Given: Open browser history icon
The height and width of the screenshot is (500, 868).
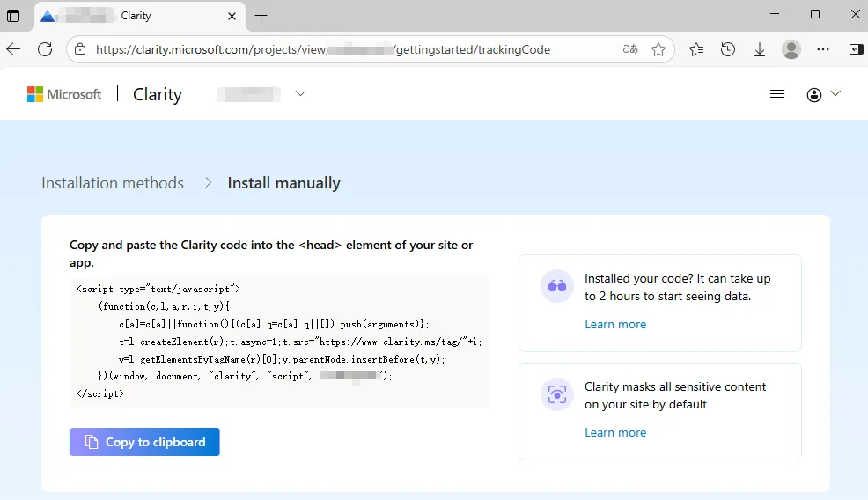Looking at the screenshot, I should (x=728, y=49).
